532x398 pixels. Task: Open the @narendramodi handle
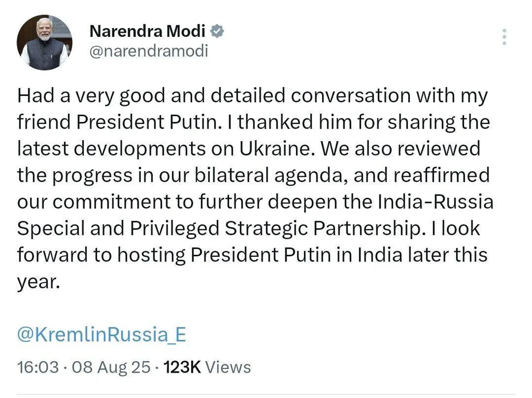point(149,51)
